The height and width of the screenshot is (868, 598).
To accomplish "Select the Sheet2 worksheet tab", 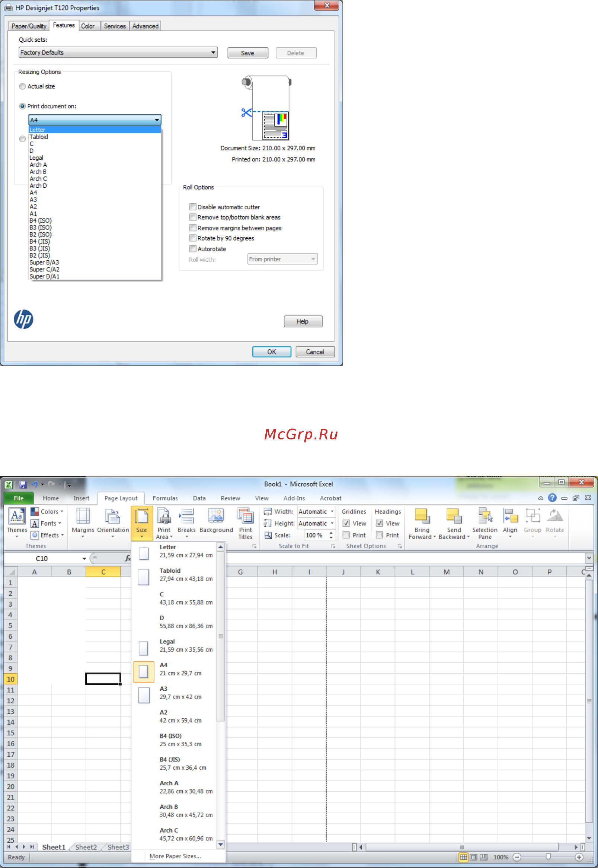I will [x=86, y=847].
